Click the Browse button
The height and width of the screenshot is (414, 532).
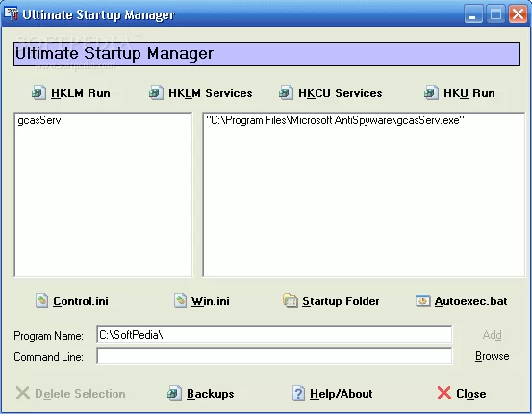click(492, 356)
